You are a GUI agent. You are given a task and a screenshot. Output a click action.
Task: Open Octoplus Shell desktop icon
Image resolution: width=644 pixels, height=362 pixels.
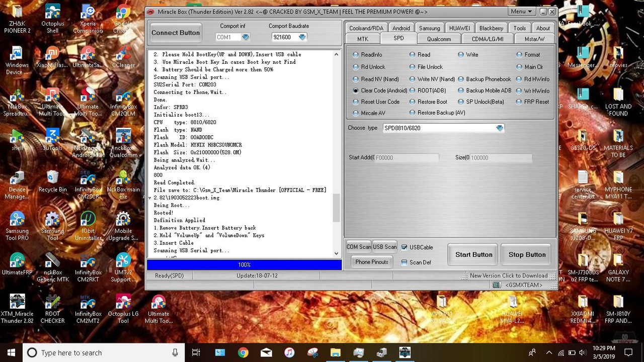click(52, 19)
